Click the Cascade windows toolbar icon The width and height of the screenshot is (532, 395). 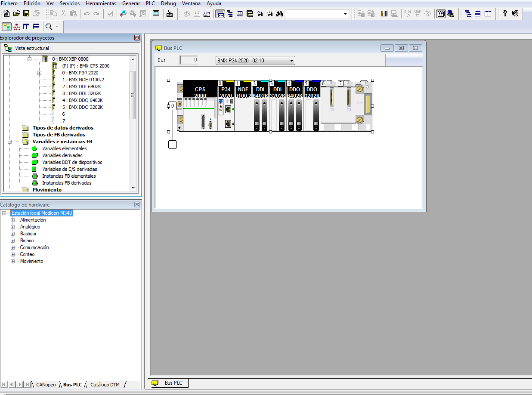(468, 13)
